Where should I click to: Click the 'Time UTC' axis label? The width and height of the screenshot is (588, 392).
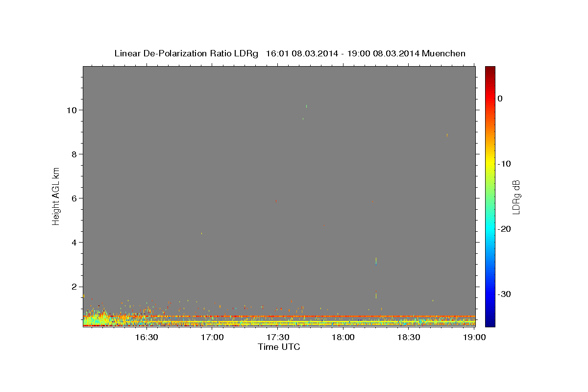[279, 347]
